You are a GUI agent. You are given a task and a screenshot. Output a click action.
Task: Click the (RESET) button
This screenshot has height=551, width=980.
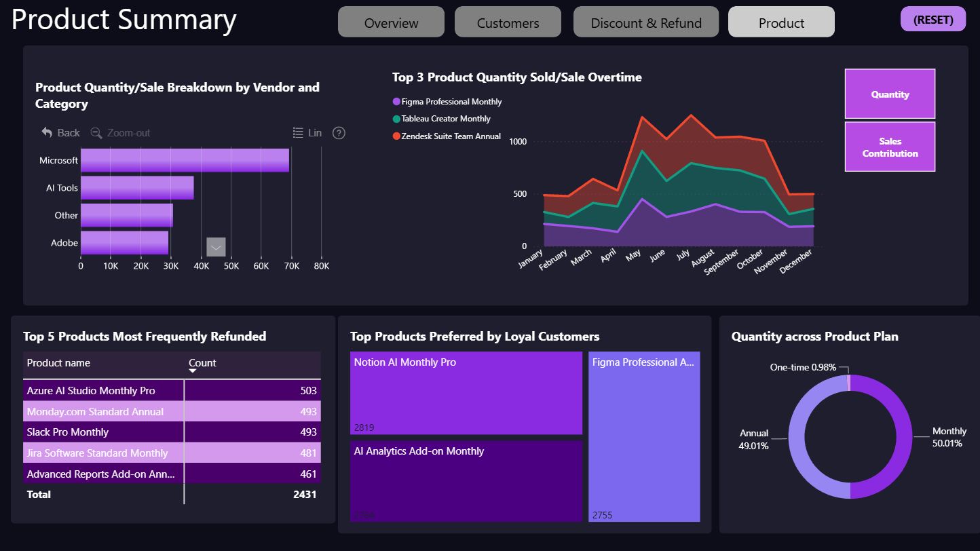click(933, 19)
